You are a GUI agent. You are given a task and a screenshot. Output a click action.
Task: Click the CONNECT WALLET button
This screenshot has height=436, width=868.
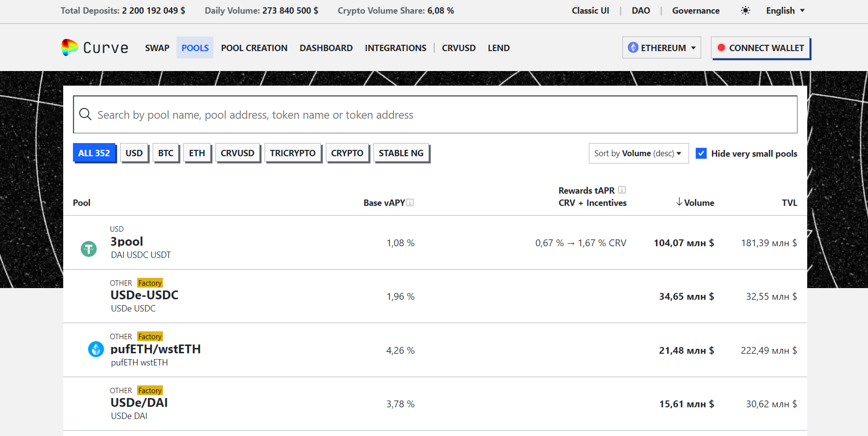761,48
